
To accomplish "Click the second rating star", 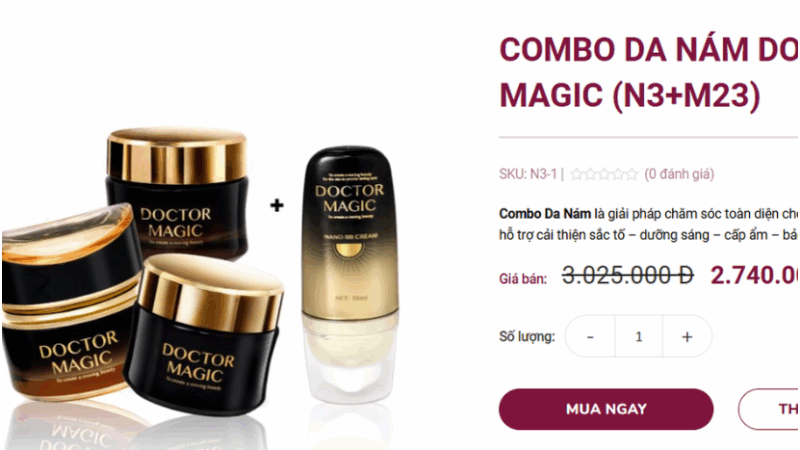I will point(590,174).
